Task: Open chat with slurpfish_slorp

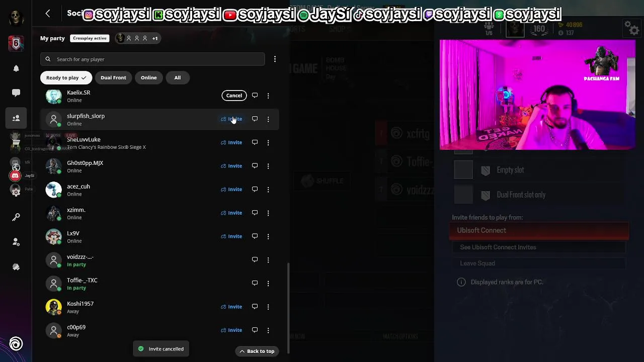Action: tap(255, 119)
